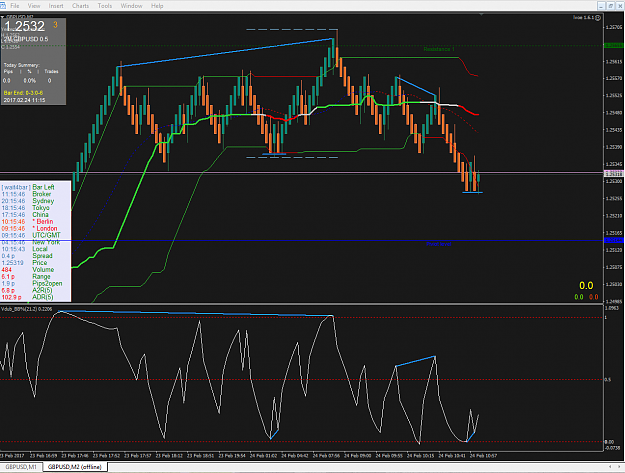Viewport: 625px width, 473px height.
Task: Click the UTC/GMT time row
Action: pos(31,235)
